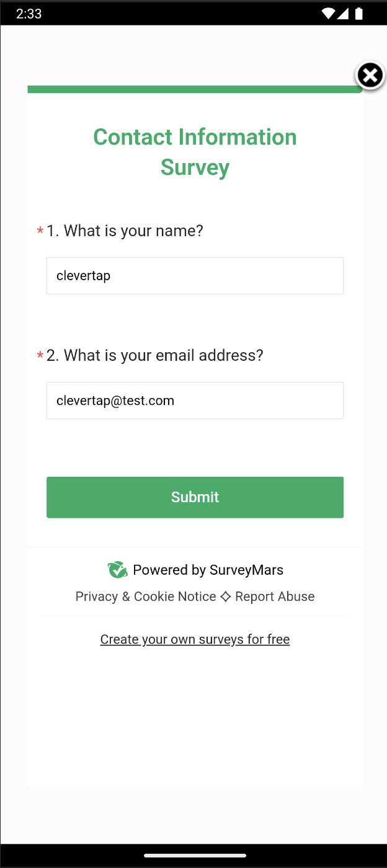Tap the circular X icon above the survey
The height and width of the screenshot is (868, 387).
370,75
